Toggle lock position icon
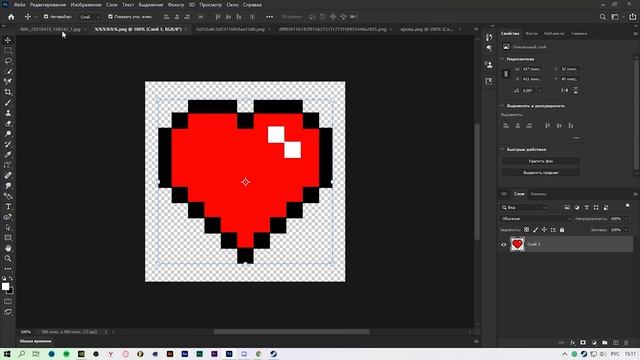This screenshot has height=360, width=640. coord(544,230)
